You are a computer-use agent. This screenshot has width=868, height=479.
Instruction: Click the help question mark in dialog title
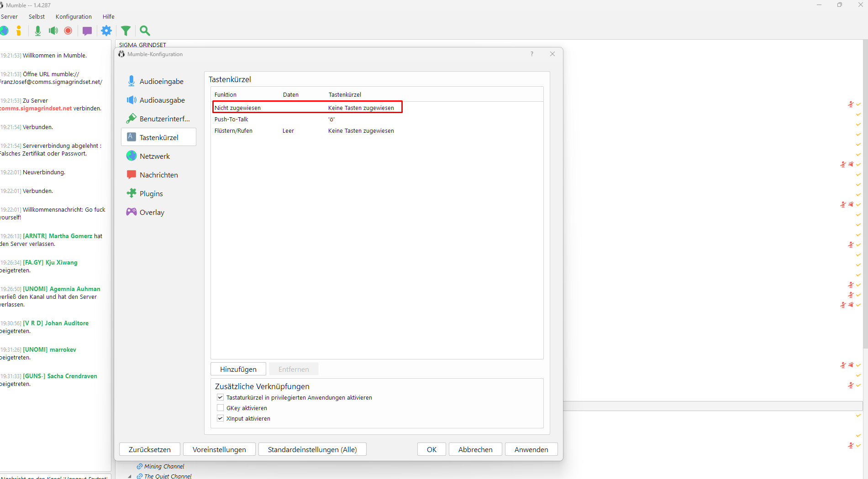(531, 54)
